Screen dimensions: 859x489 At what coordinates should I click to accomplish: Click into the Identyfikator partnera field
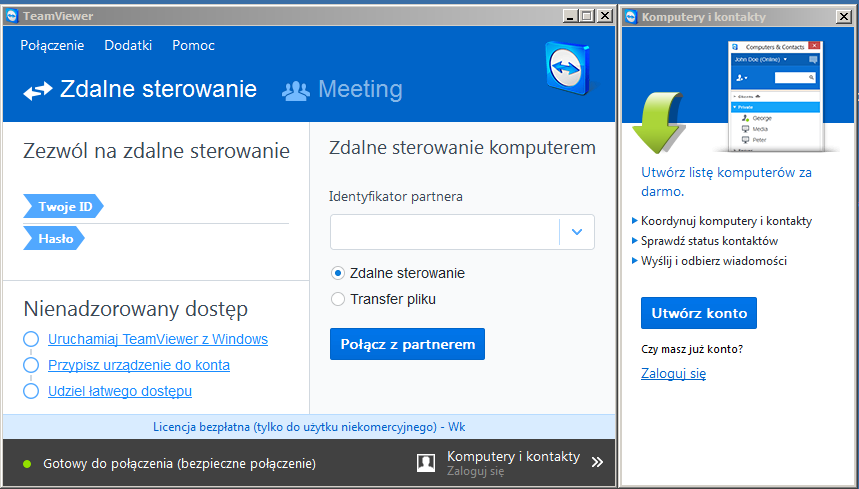pyautogui.click(x=445, y=232)
